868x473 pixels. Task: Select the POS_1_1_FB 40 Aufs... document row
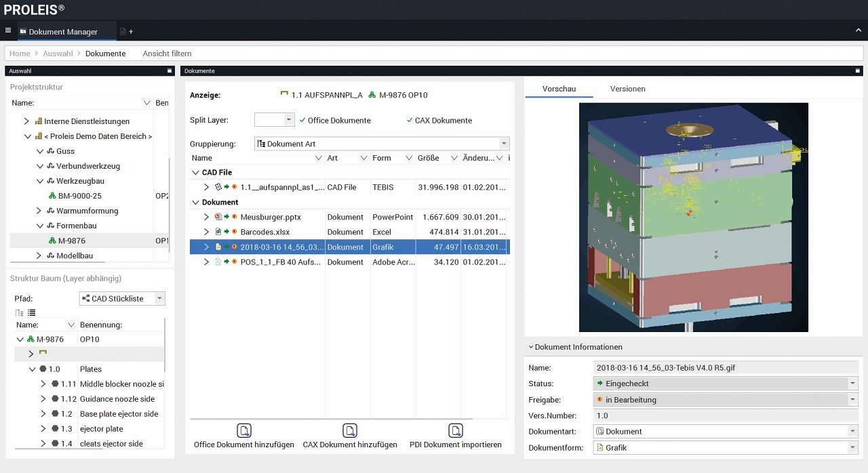tap(349, 262)
